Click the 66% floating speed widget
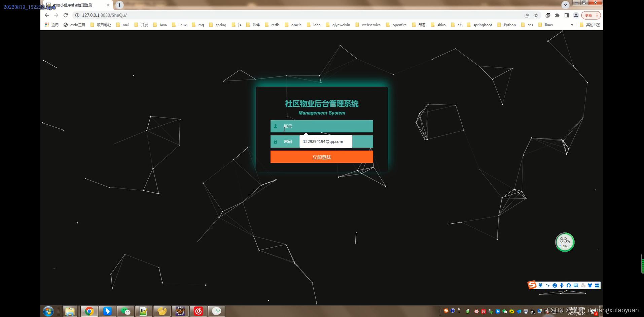644x317 pixels. coord(565,242)
